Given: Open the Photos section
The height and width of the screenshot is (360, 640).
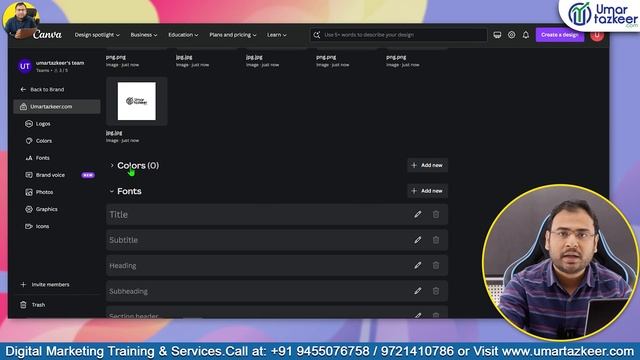Looking at the screenshot, I should click(x=39, y=192).
